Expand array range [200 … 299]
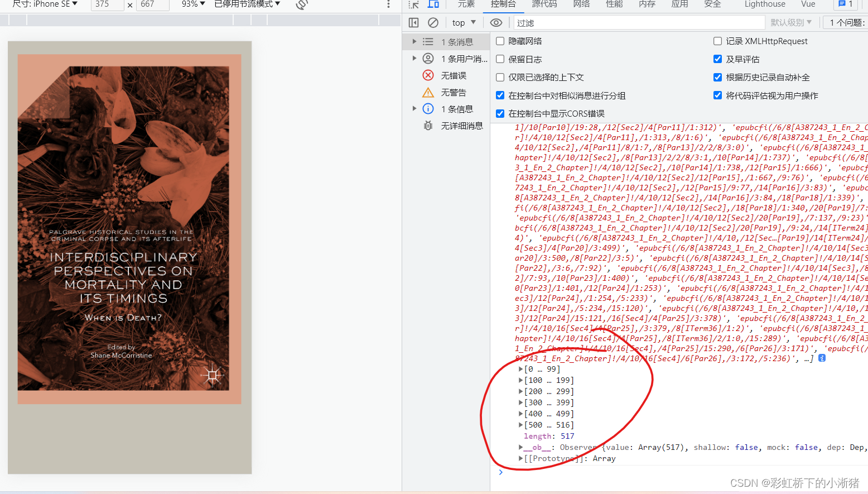The height and width of the screenshot is (494, 868). pyautogui.click(x=520, y=391)
